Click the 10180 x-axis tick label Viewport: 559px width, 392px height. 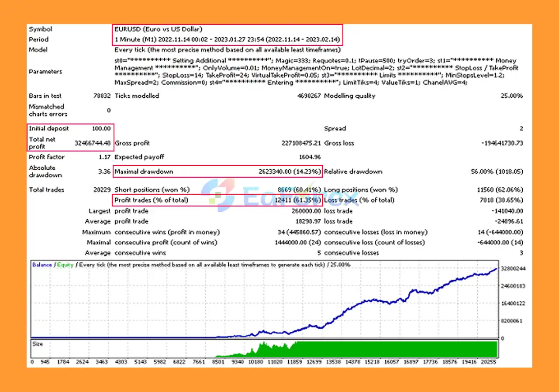point(255,362)
